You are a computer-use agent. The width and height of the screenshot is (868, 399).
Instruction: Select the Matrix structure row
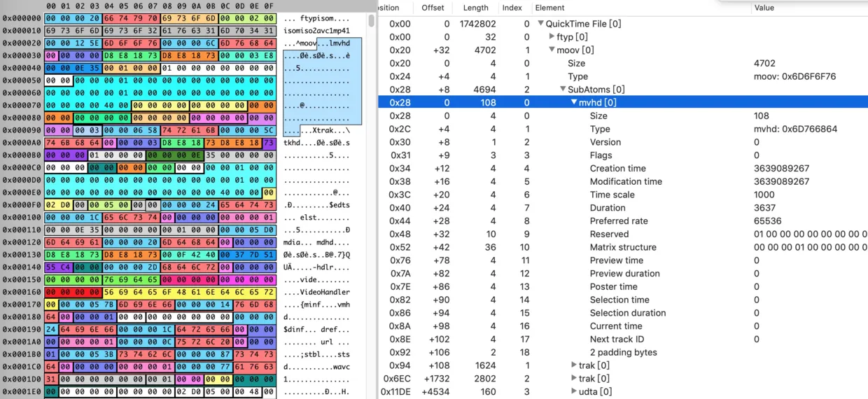[x=623, y=247]
